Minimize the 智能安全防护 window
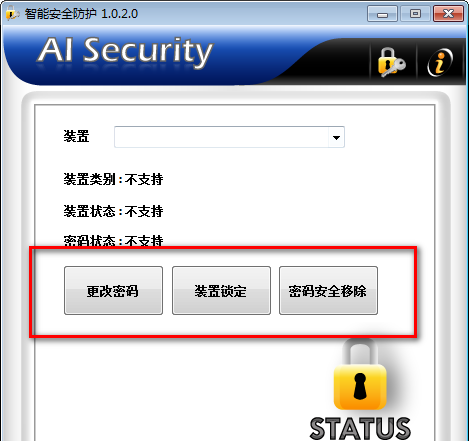 382,14
